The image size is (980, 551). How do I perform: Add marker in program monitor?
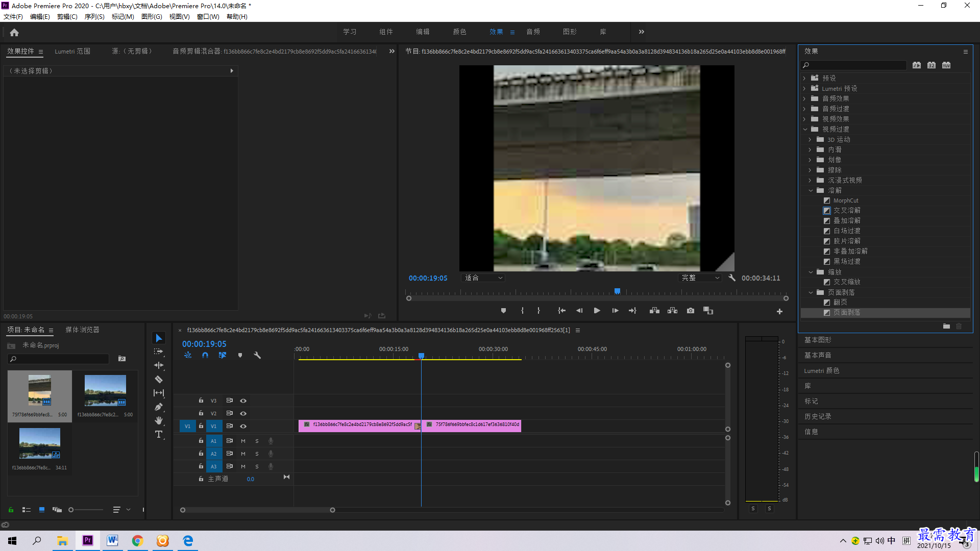click(x=503, y=311)
